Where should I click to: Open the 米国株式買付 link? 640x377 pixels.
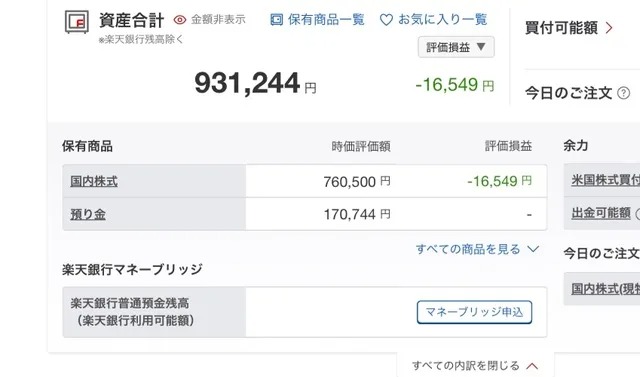coord(605,180)
